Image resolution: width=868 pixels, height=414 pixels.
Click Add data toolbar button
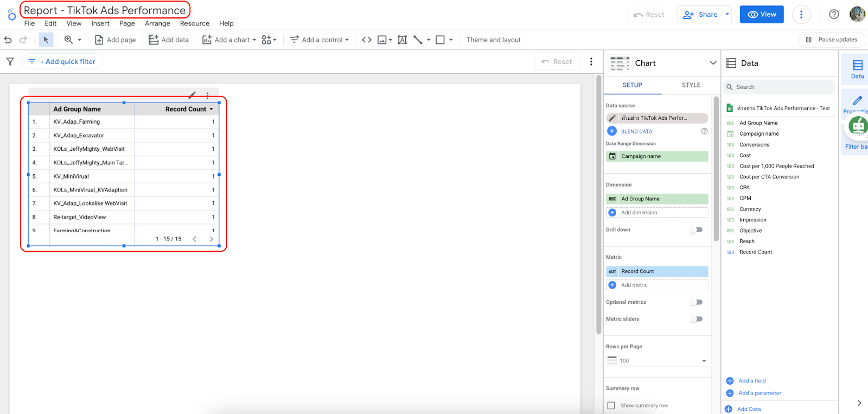pos(169,40)
